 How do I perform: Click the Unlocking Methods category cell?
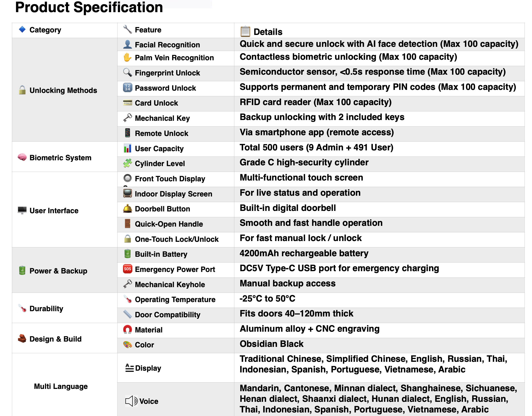63,90
